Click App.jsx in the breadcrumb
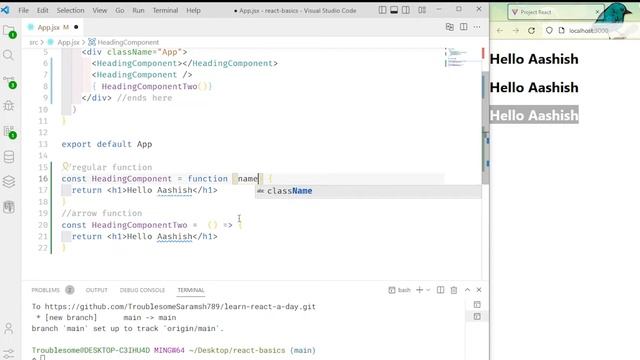The image size is (640, 360). (x=68, y=42)
